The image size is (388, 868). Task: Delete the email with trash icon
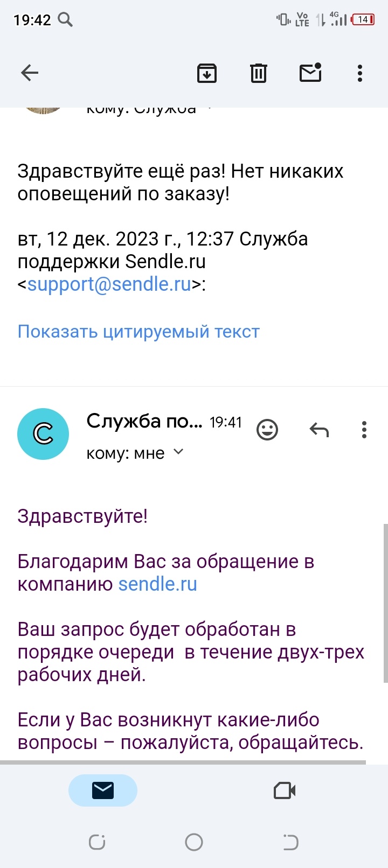click(259, 73)
